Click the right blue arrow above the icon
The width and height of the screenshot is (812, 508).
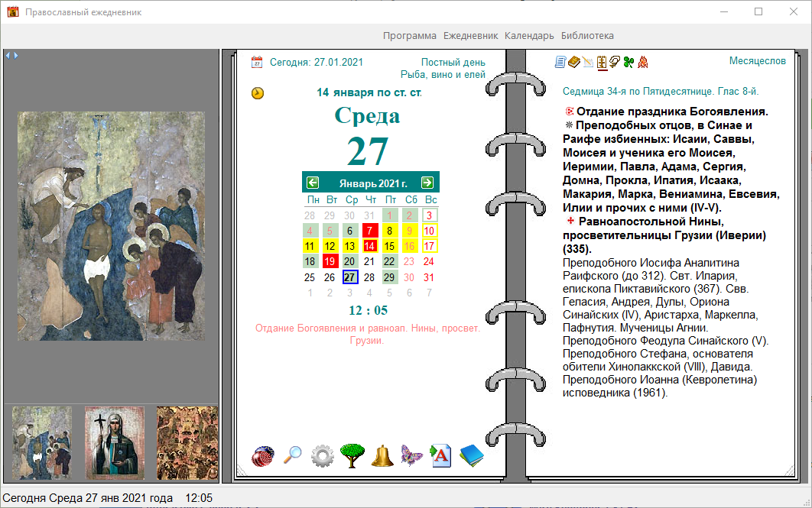coord(15,55)
